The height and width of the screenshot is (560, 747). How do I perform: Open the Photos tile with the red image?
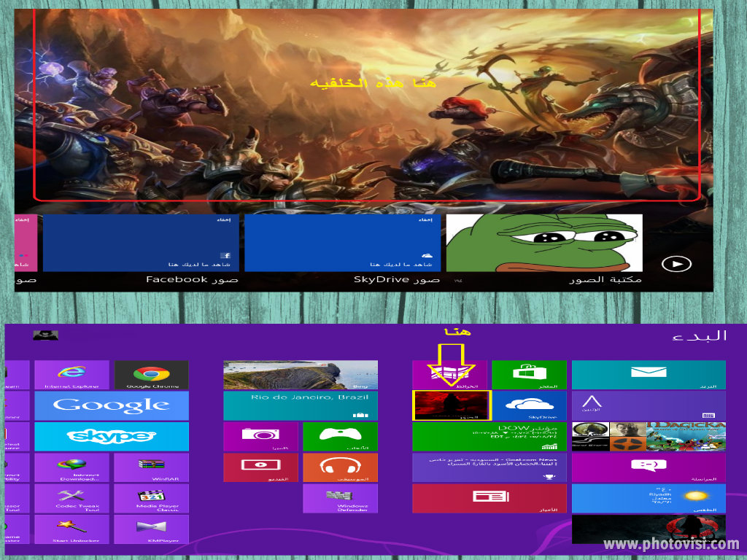click(452, 405)
